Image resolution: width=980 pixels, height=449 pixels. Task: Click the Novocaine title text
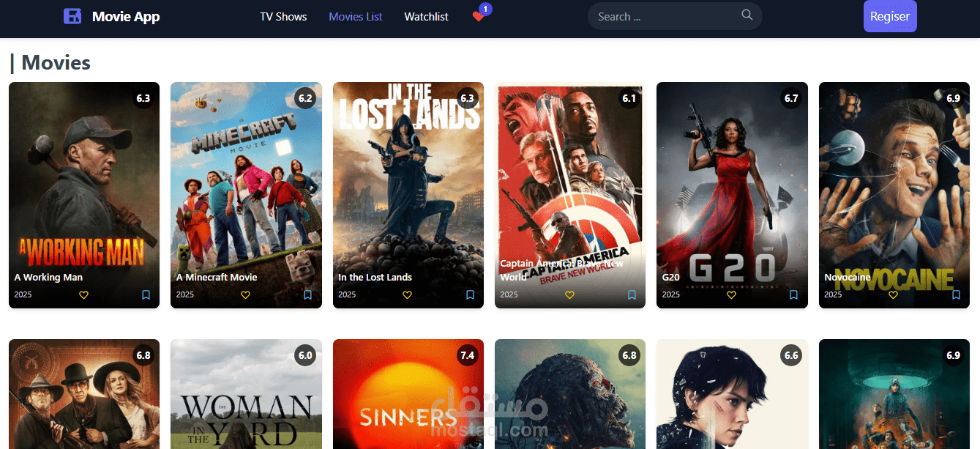tap(848, 278)
